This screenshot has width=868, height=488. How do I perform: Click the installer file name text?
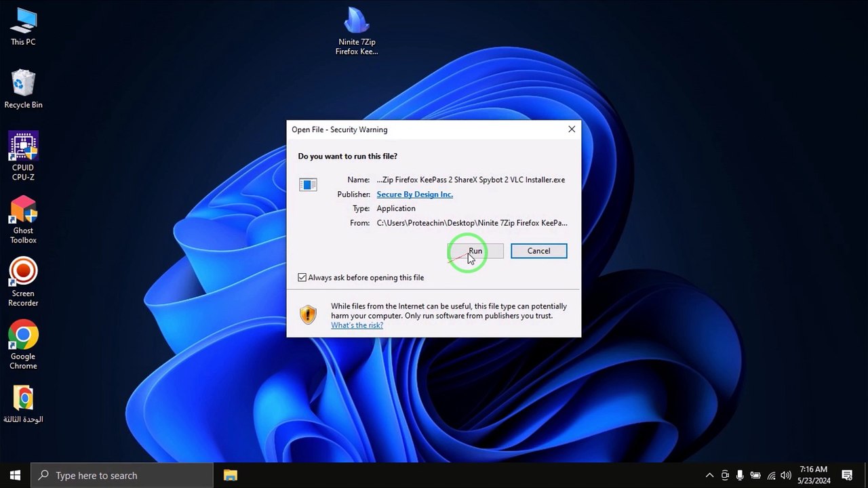click(471, 180)
